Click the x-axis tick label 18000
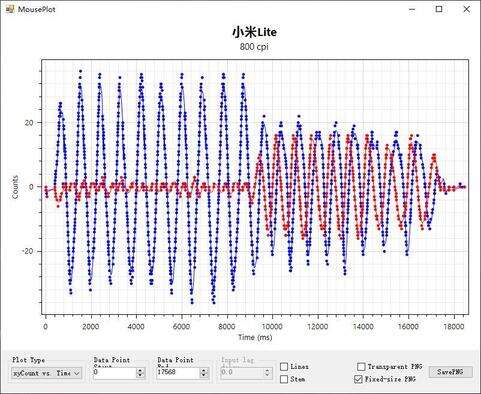Viewport: 481px width, 394px height. point(454,326)
